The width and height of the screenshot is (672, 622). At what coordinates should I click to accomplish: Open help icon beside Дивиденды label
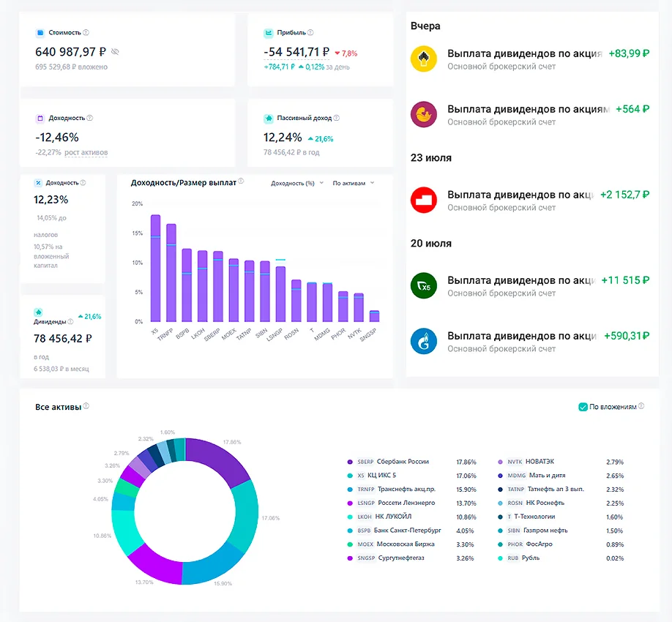point(70,322)
